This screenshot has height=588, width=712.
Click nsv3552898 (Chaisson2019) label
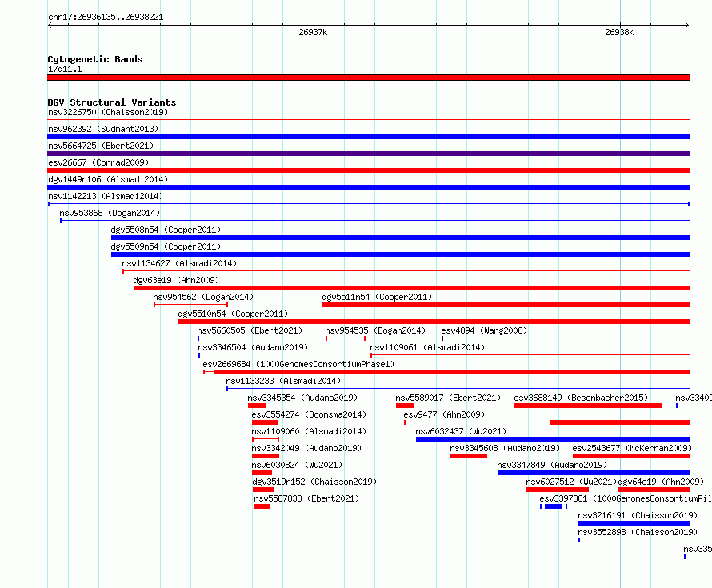click(638, 532)
